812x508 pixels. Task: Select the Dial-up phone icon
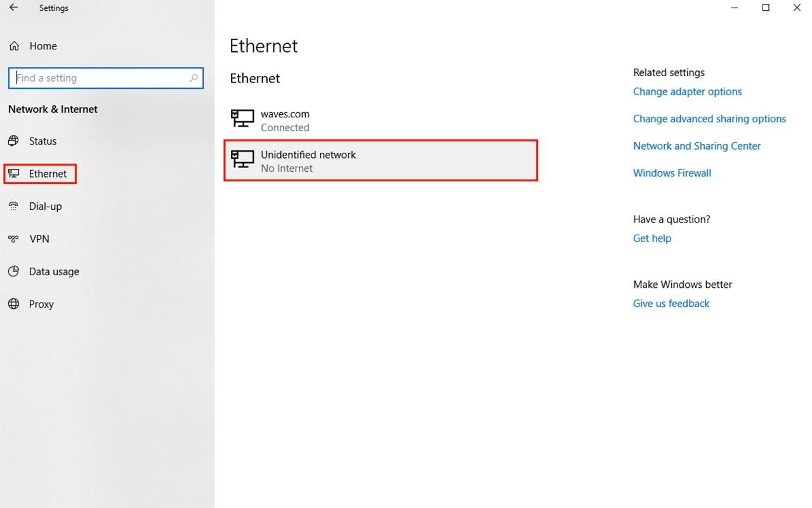(x=13, y=206)
